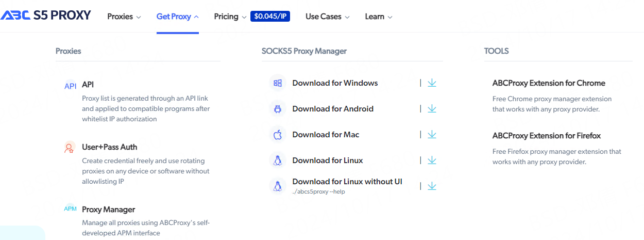Click the User+Pass Auth icon
The height and width of the screenshot is (240, 644).
70,148
